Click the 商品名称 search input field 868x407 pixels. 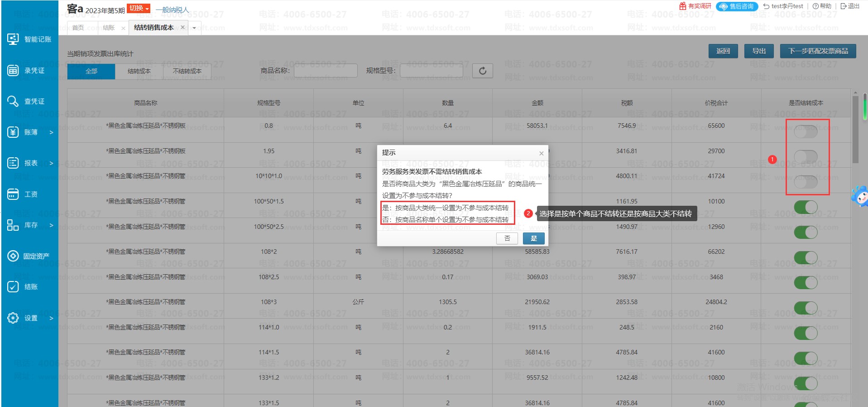(x=325, y=71)
